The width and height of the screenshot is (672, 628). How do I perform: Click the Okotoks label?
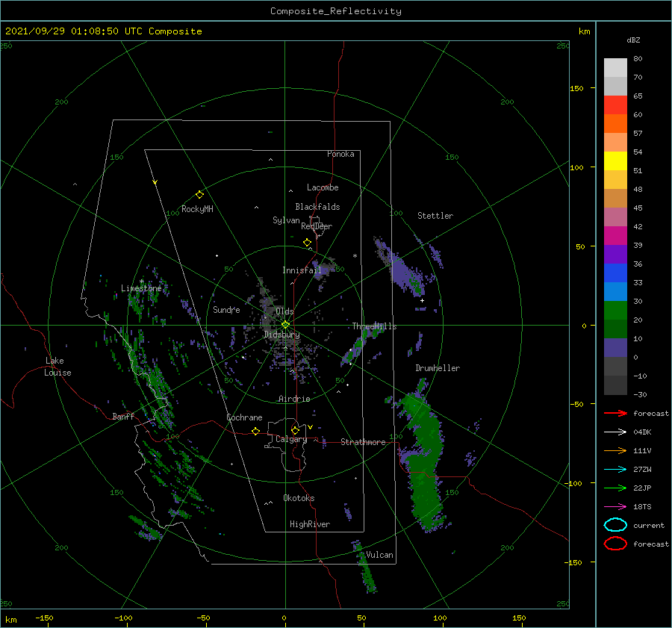coord(299,498)
